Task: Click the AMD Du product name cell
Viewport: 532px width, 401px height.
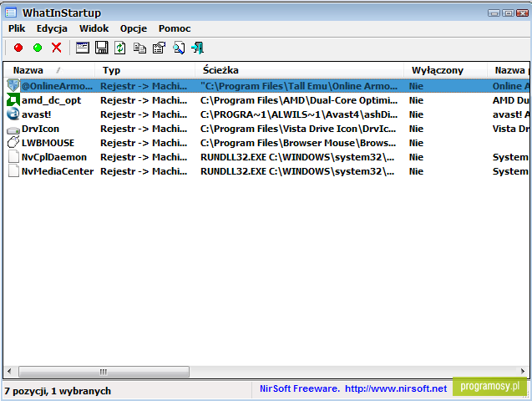Action: click(x=510, y=100)
